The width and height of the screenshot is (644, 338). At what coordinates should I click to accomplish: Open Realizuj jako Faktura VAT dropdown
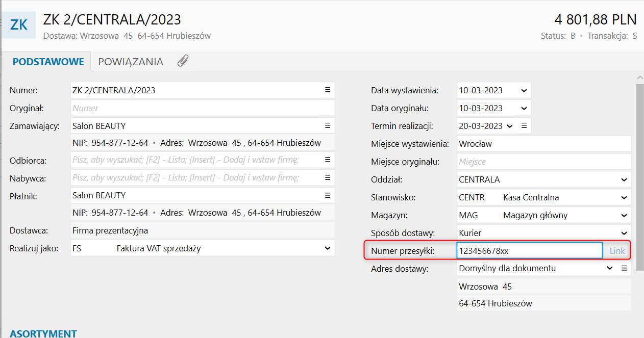[x=328, y=248]
